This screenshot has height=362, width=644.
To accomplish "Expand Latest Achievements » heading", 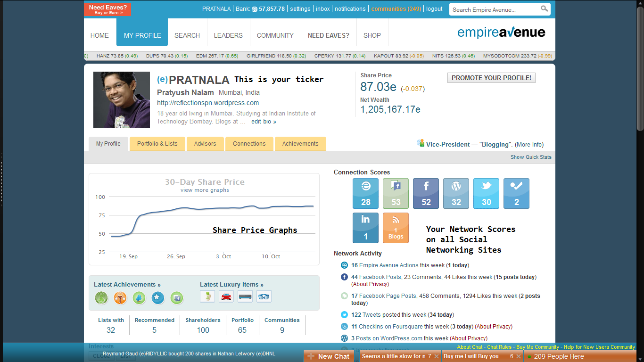I will pos(127,284).
